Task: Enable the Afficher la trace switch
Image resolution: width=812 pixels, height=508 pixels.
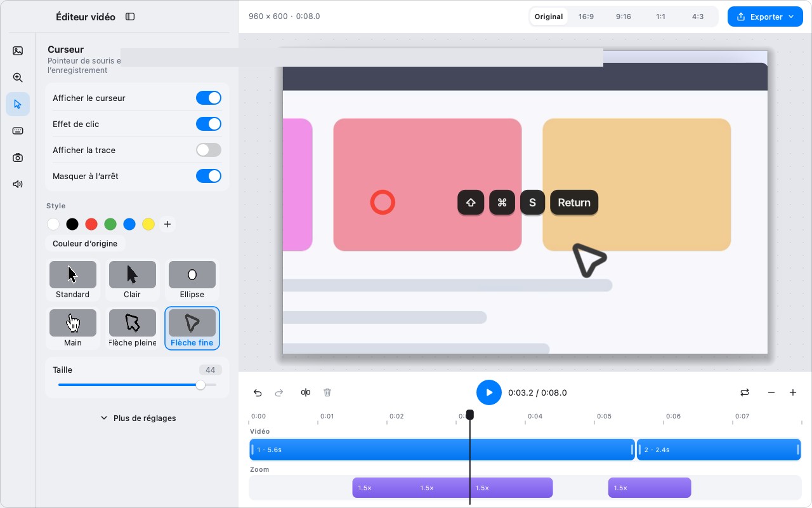Action: (x=209, y=150)
